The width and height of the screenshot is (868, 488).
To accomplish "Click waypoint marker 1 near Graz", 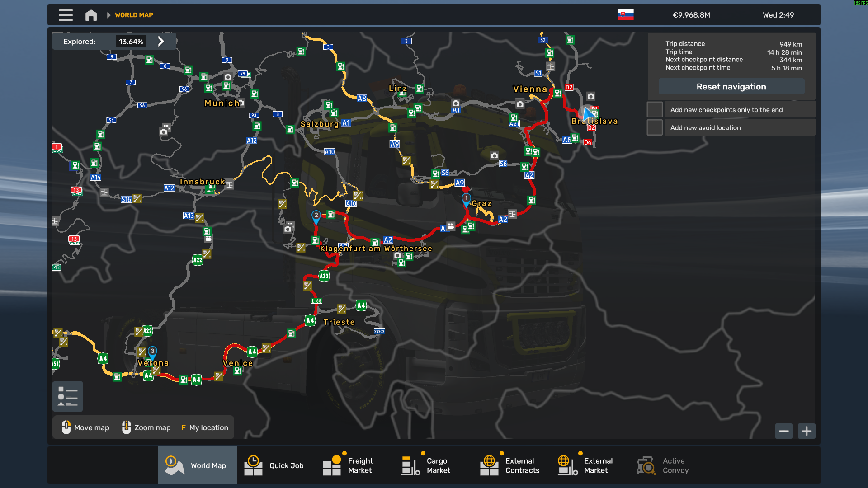I will click(x=466, y=199).
